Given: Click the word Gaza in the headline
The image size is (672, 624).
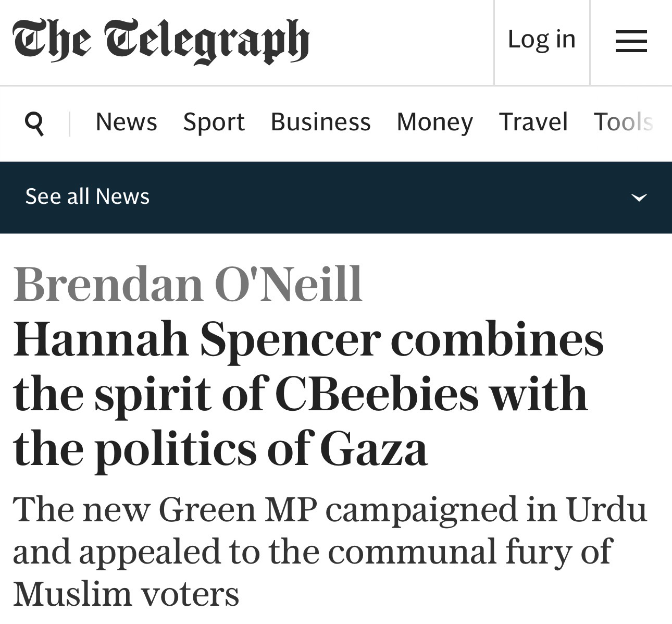Looking at the screenshot, I should click(x=374, y=449).
